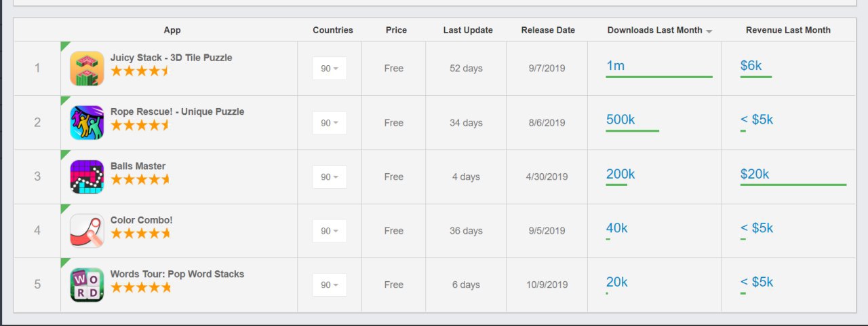Open Balls Master $20k revenue link
The image size is (868, 326).
[755, 174]
